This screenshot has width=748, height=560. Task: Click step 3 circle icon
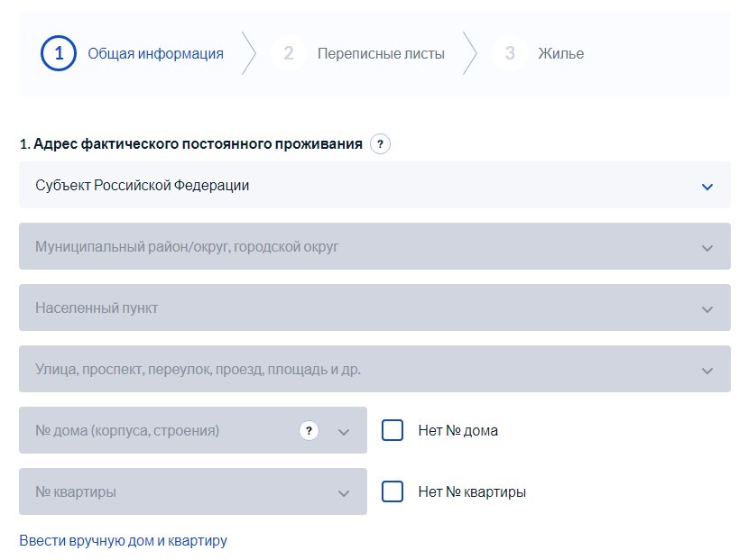[x=510, y=53]
